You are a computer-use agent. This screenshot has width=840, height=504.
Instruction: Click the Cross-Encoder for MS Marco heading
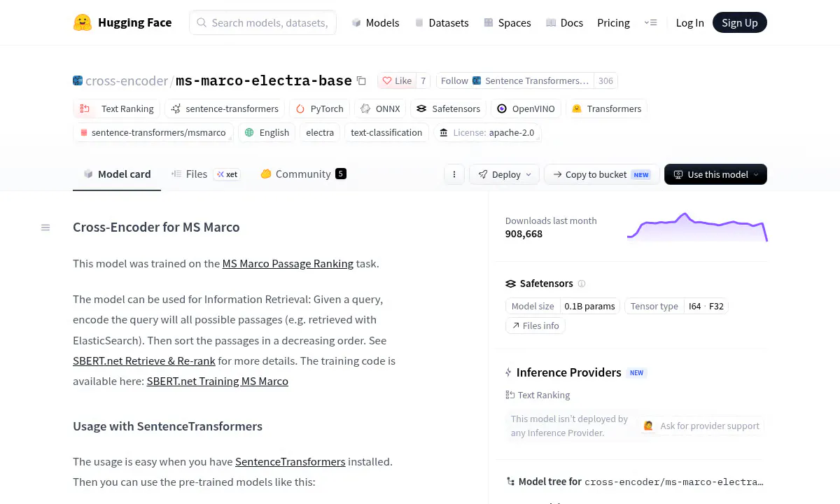click(x=156, y=227)
